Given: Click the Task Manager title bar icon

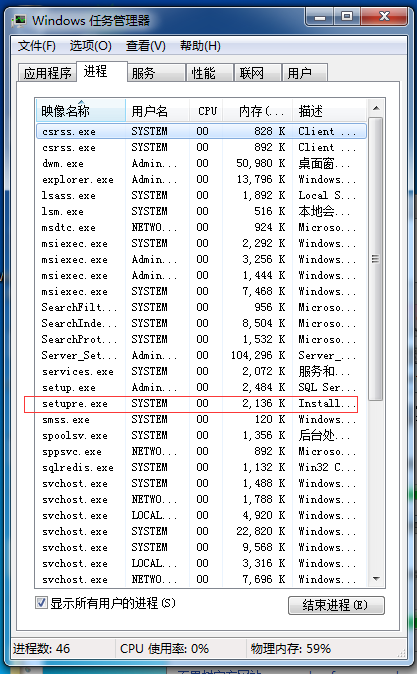Looking at the screenshot, I should [19, 20].
